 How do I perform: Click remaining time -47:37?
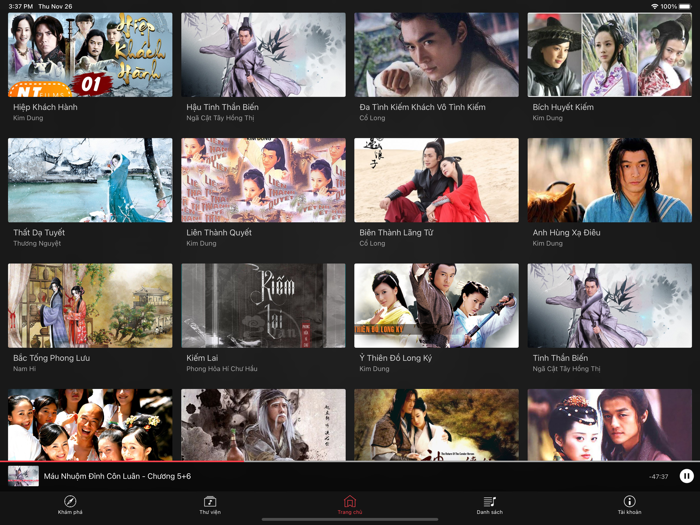[658, 477]
